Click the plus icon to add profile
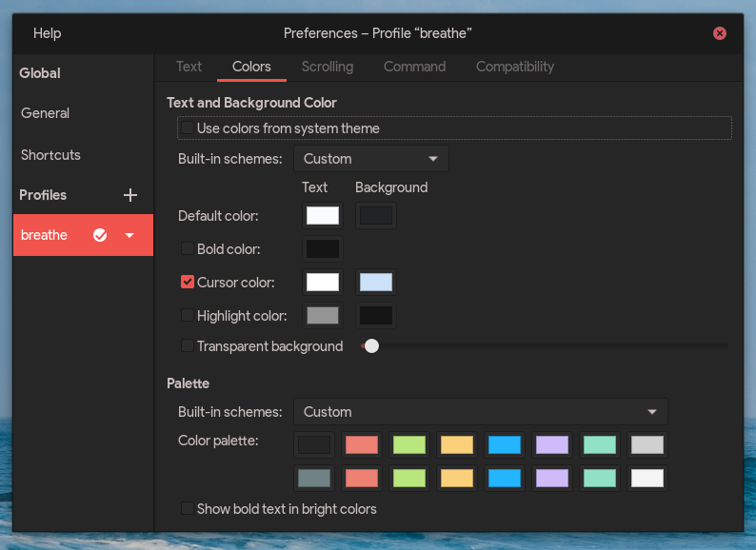The width and height of the screenshot is (756, 550). [x=130, y=195]
